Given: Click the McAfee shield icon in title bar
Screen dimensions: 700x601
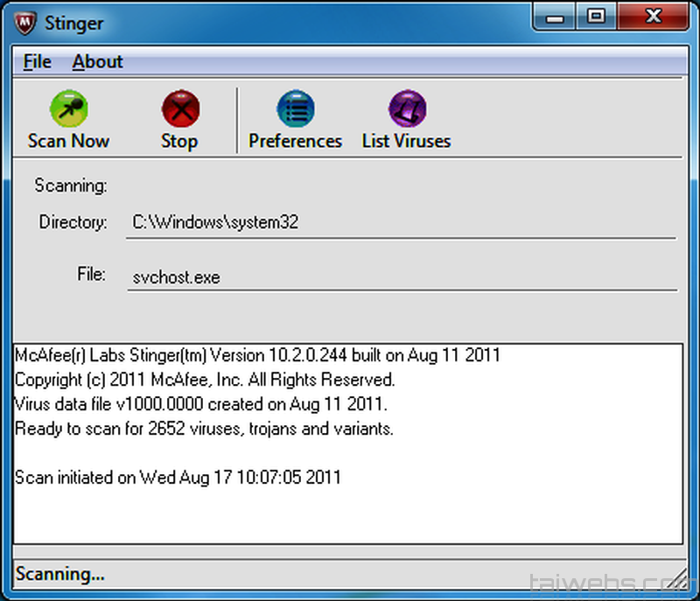Looking at the screenshot, I should [25, 21].
